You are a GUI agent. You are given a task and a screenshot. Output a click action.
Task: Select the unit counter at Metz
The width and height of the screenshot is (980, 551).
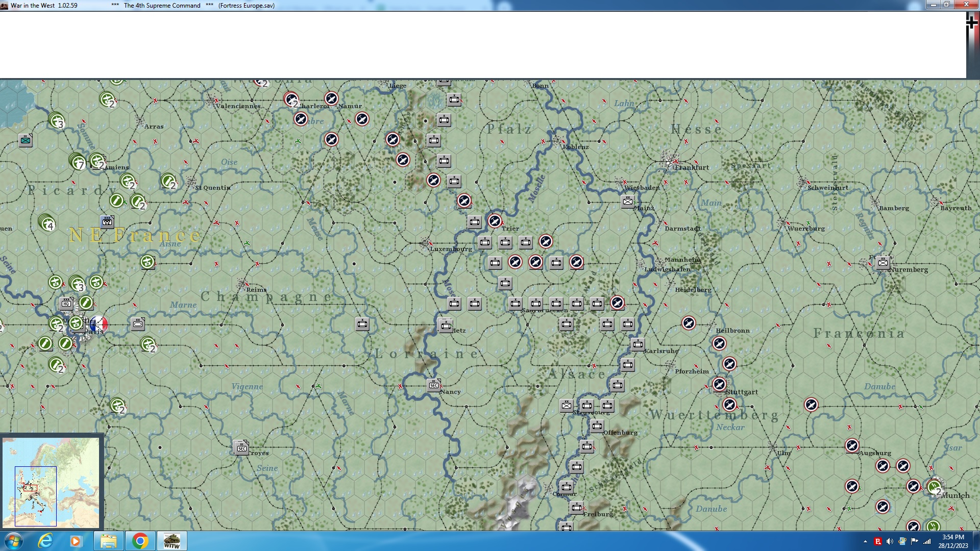click(446, 325)
